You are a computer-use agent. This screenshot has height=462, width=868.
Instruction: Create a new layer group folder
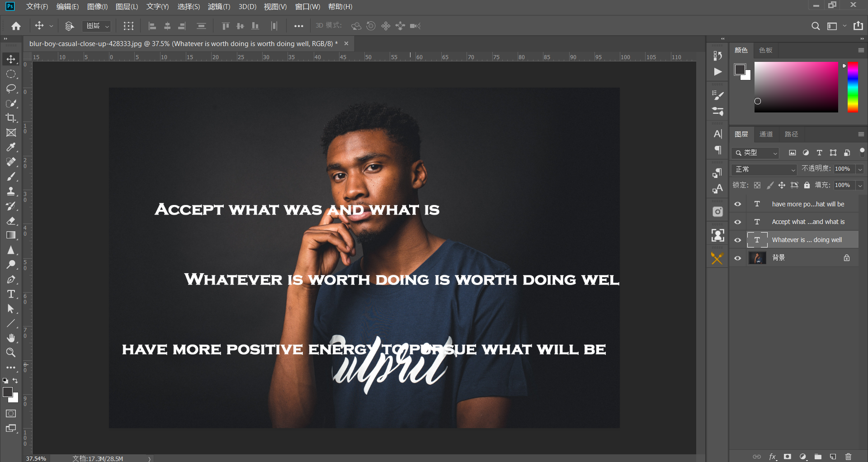pyautogui.click(x=818, y=457)
